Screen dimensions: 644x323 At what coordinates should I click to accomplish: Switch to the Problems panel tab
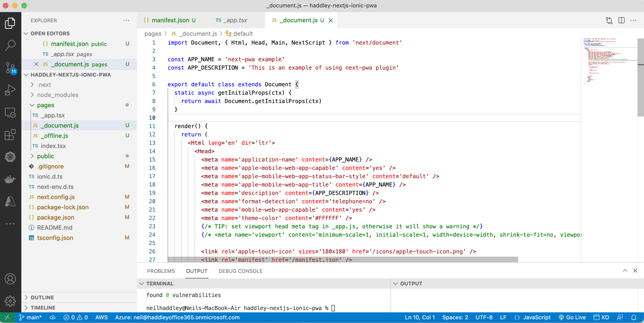pyautogui.click(x=161, y=271)
